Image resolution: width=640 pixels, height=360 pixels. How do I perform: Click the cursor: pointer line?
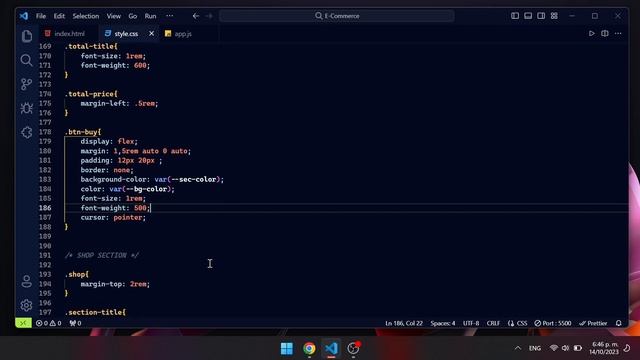[113, 217]
